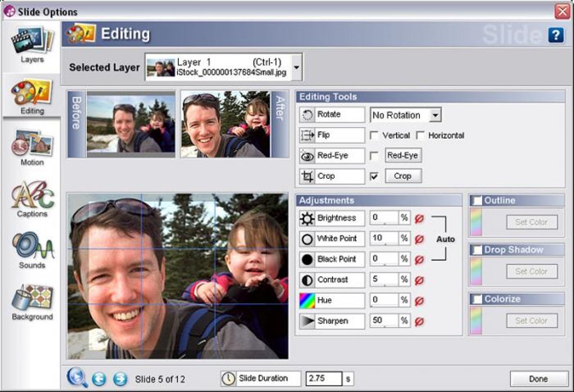The height and width of the screenshot is (392, 574).
Task: Enable the Colorize option checkbox
Action: [x=477, y=299]
